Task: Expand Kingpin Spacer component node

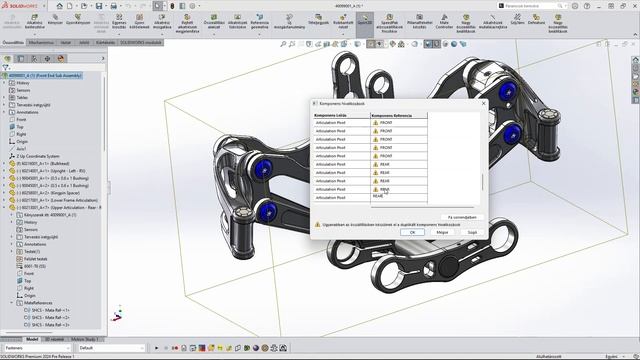Action: point(4,193)
